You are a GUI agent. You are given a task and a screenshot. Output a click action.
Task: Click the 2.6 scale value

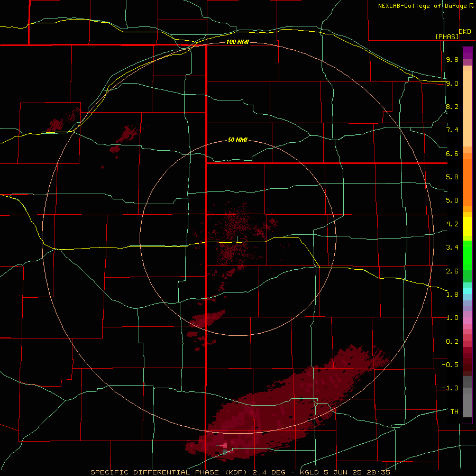tap(452, 271)
